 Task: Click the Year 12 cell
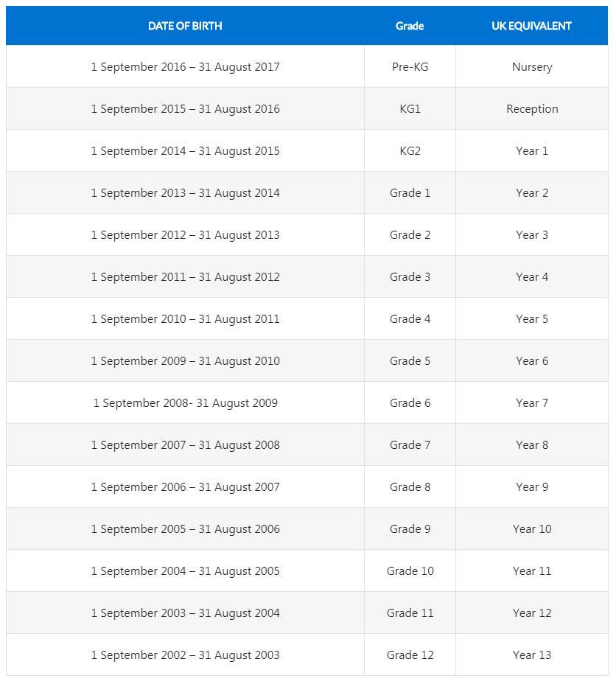[531, 613]
